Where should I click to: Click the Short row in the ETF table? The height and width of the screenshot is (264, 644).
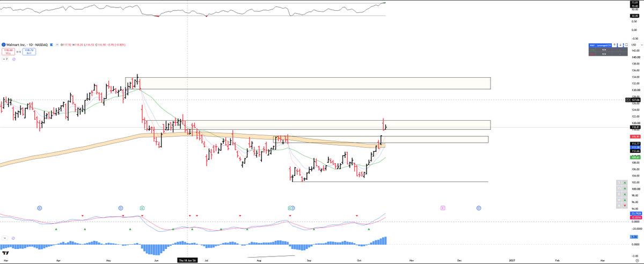point(608,54)
